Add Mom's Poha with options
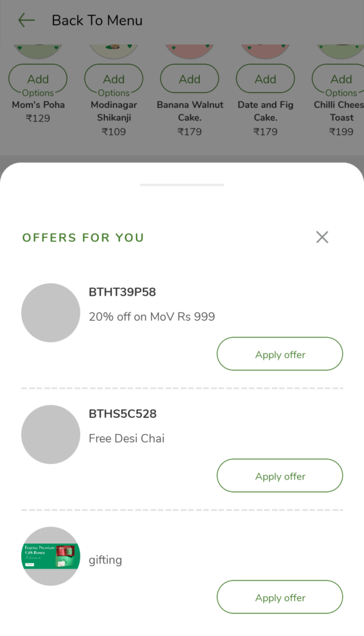The height and width of the screenshot is (636, 364). (38, 79)
